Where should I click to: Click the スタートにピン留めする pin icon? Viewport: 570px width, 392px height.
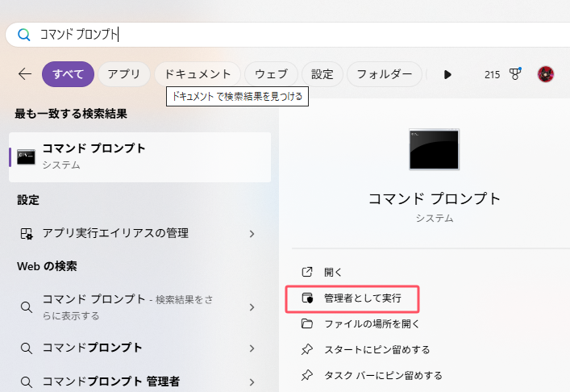coord(306,349)
